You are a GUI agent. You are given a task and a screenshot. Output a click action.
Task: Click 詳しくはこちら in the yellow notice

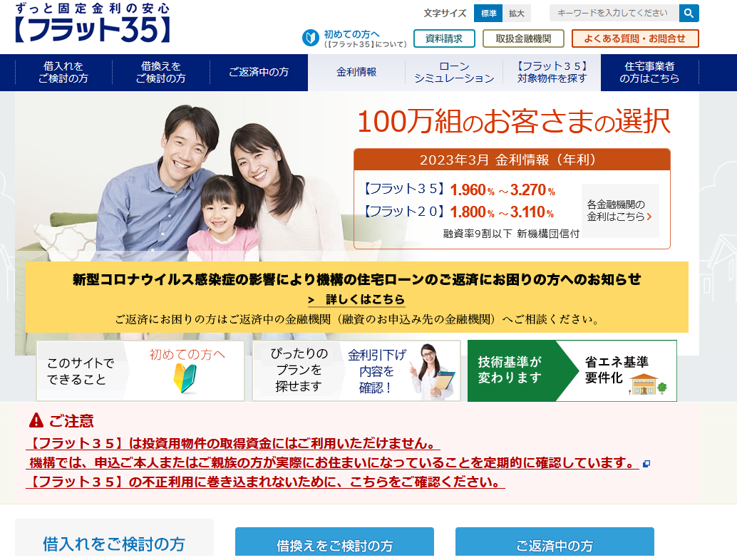tap(357, 299)
